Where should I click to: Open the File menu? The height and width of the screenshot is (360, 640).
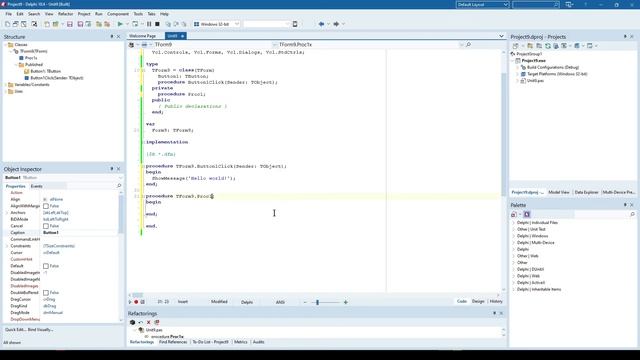(9, 14)
